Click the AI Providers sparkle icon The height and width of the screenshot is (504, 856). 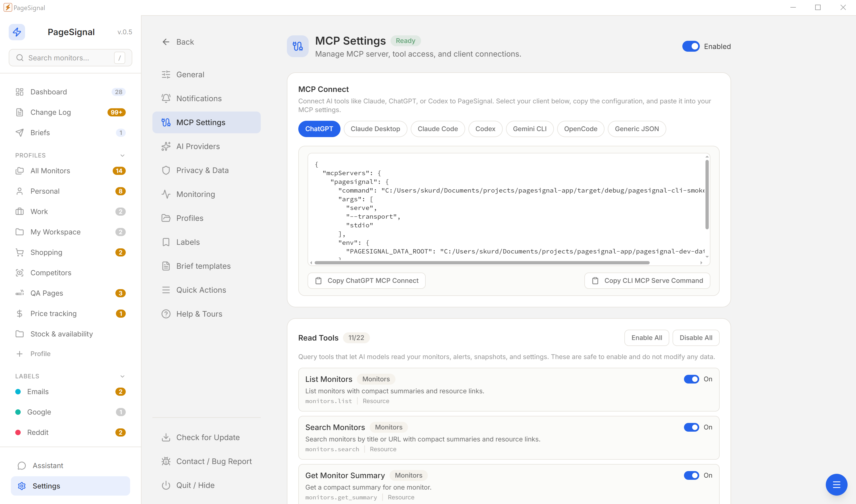(x=166, y=146)
